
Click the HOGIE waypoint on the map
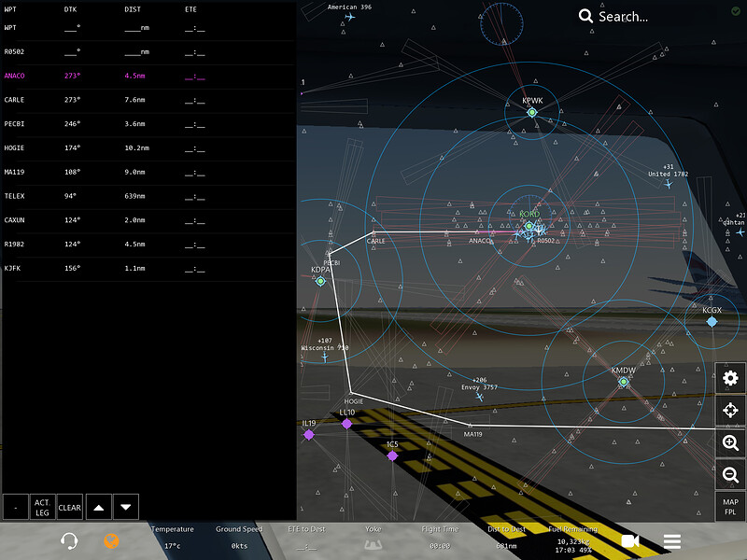[x=352, y=393]
